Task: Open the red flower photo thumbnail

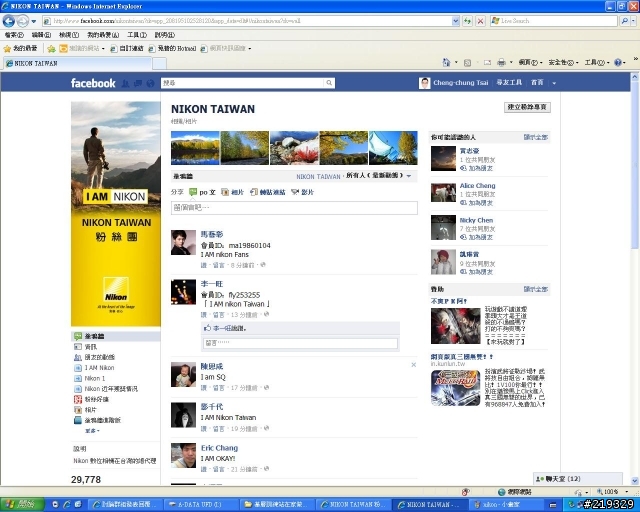Action: point(294,148)
